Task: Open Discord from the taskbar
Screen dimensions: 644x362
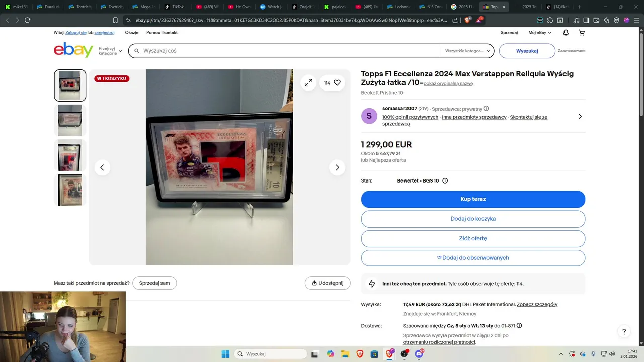Action: coord(419,354)
